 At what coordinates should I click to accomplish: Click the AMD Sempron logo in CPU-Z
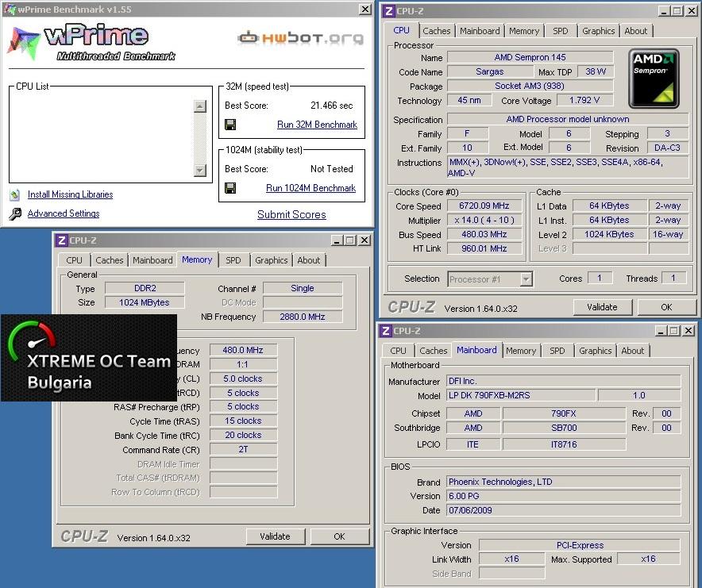654,79
